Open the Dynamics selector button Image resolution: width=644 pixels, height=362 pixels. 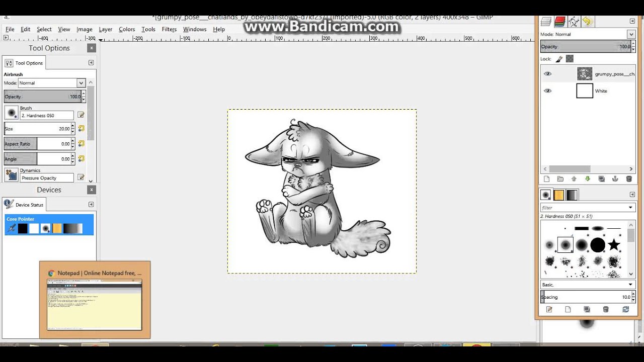pyautogui.click(x=11, y=174)
